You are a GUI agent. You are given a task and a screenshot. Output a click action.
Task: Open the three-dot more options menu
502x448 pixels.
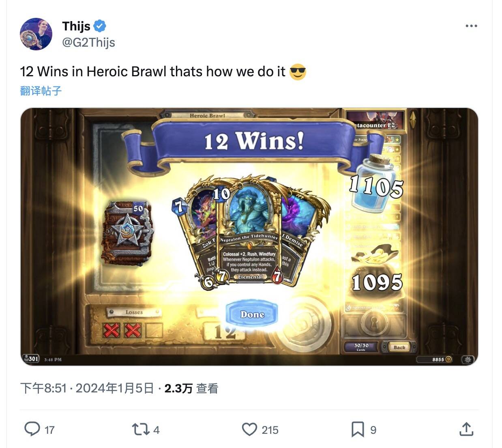pos(471,26)
